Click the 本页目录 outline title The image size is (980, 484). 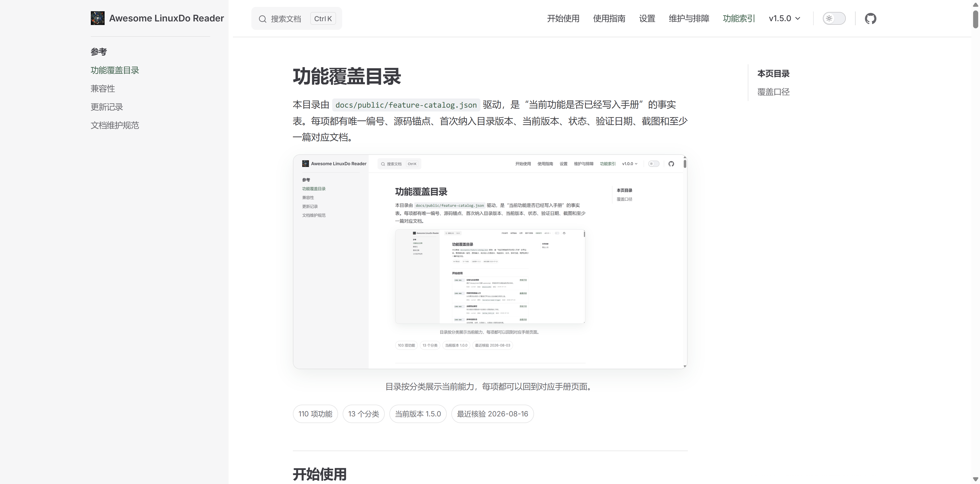pyautogui.click(x=773, y=74)
